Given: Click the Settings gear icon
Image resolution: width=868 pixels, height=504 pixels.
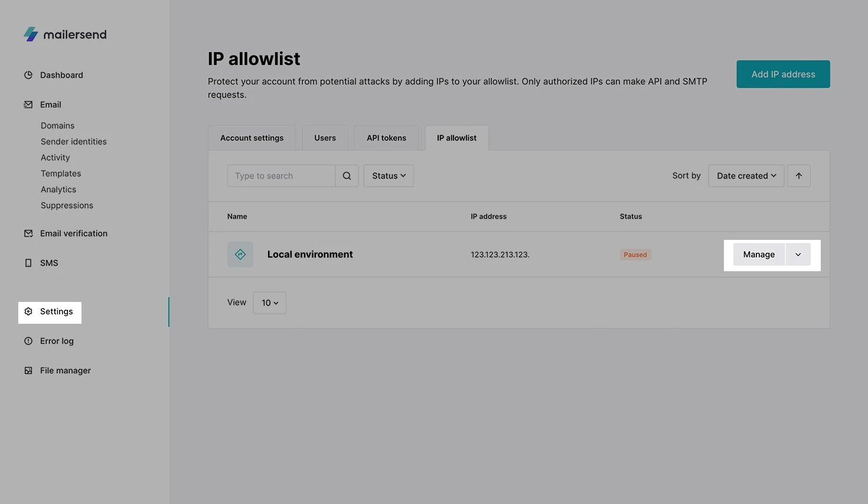Looking at the screenshot, I should (x=28, y=311).
